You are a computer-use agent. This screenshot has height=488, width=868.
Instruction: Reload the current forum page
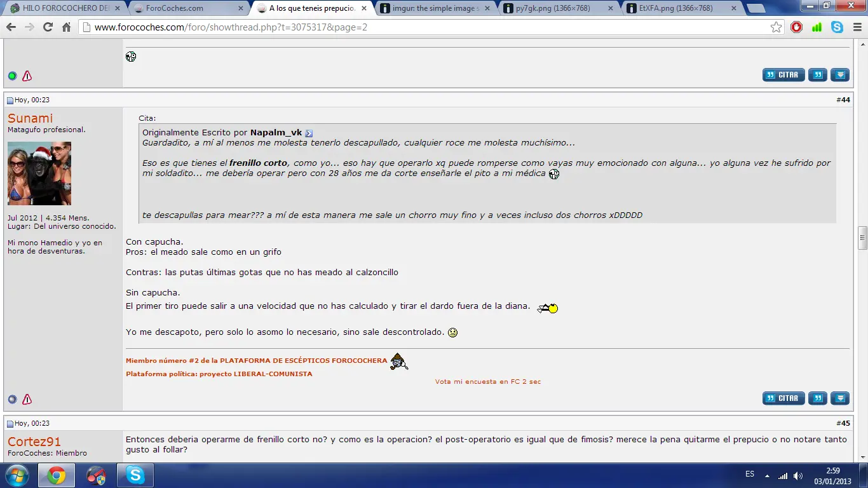coord(48,27)
